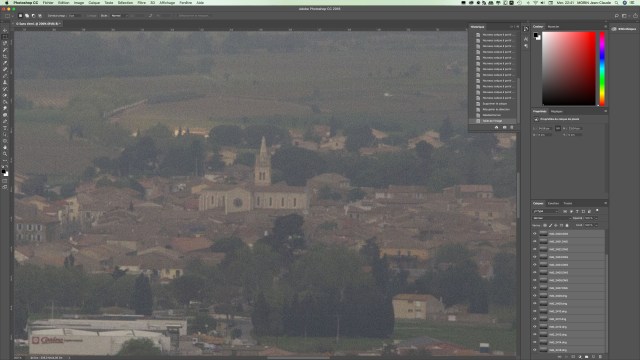The width and height of the screenshot is (640, 360).
Task: Click the lock all layers padlock icon
Action: (x=567, y=225)
